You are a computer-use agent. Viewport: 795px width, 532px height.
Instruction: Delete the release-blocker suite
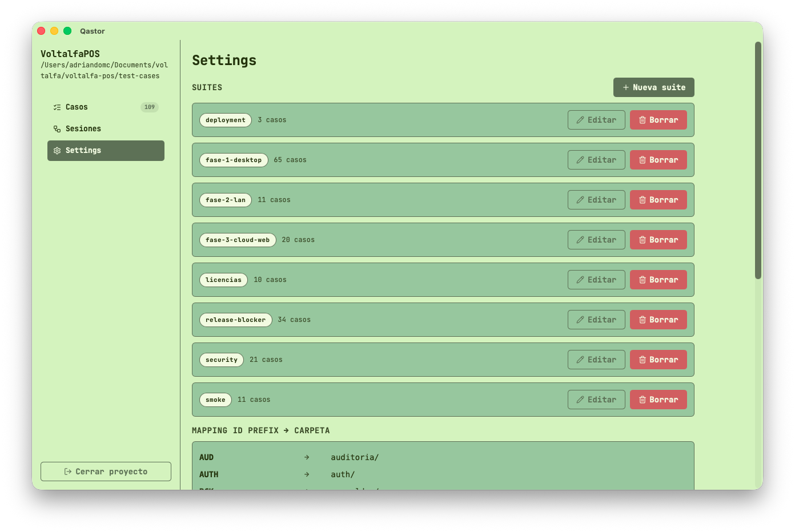(x=659, y=320)
